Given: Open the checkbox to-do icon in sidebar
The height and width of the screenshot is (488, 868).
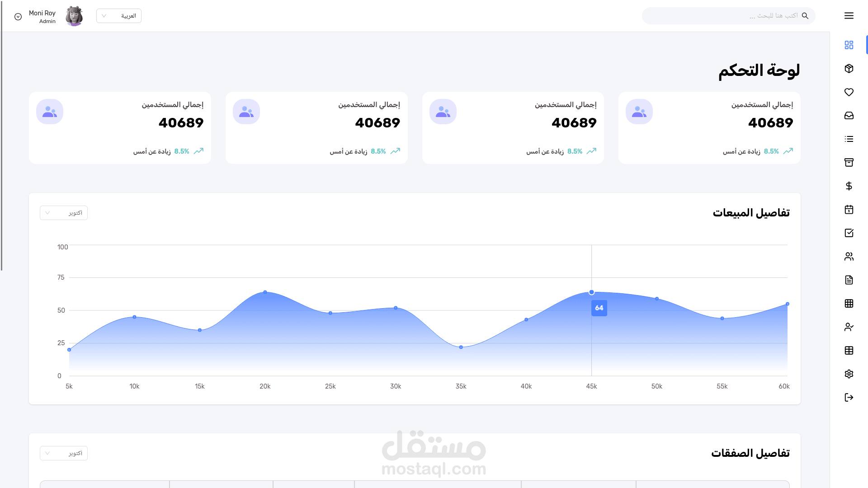Looking at the screenshot, I should [x=849, y=233].
